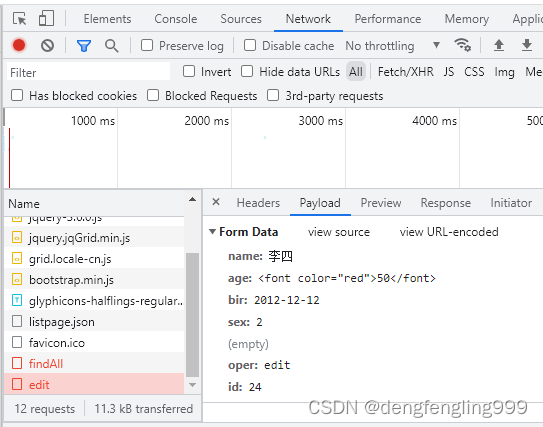Select the All filter type
Viewport: 543px width, 427px height.
[356, 72]
